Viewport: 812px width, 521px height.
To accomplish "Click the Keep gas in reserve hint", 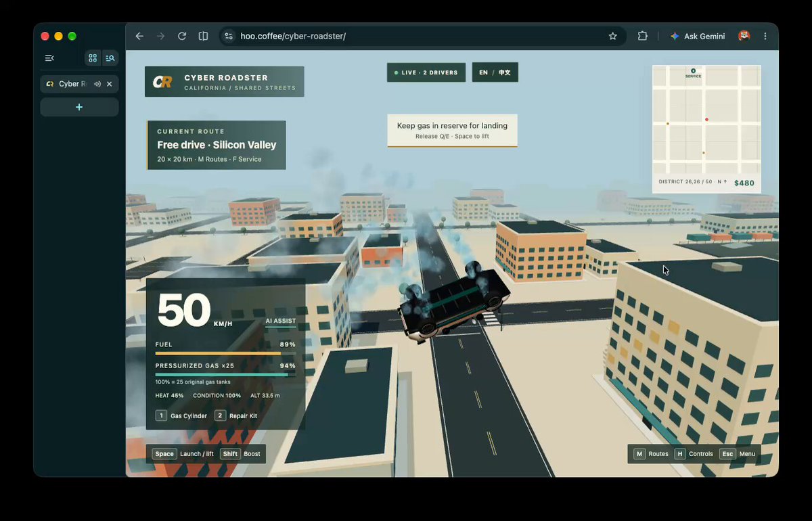I will tap(452, 130).
